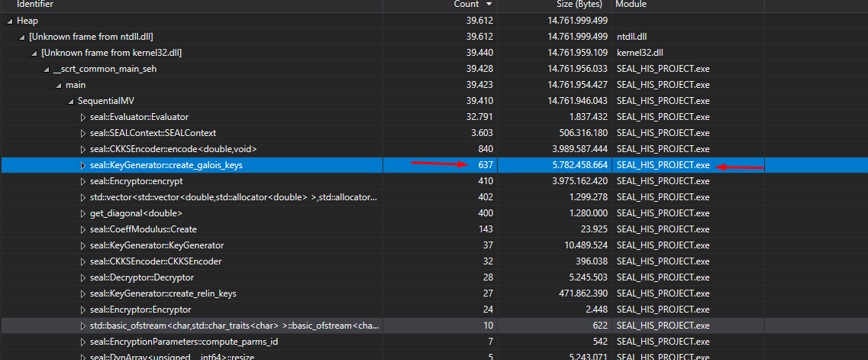Expand seal::KeyGenerator::create_galois_keys row
868x360 pixels.
83,166
